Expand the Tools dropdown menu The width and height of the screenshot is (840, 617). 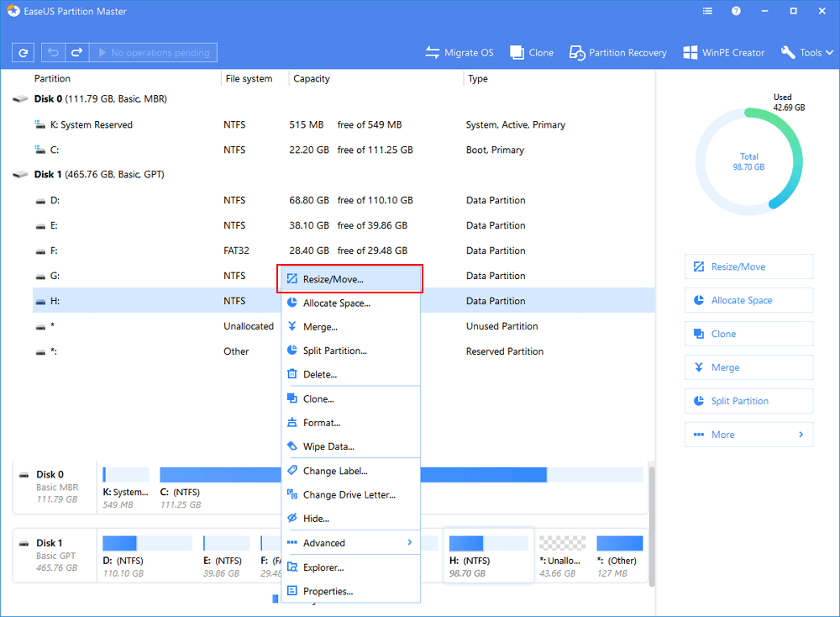tap(807, 53)
